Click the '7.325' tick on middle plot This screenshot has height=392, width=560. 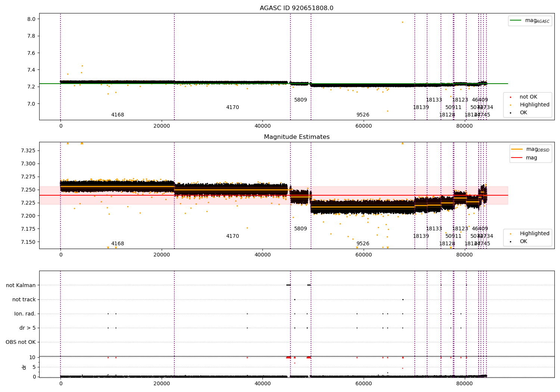[28, 150]
